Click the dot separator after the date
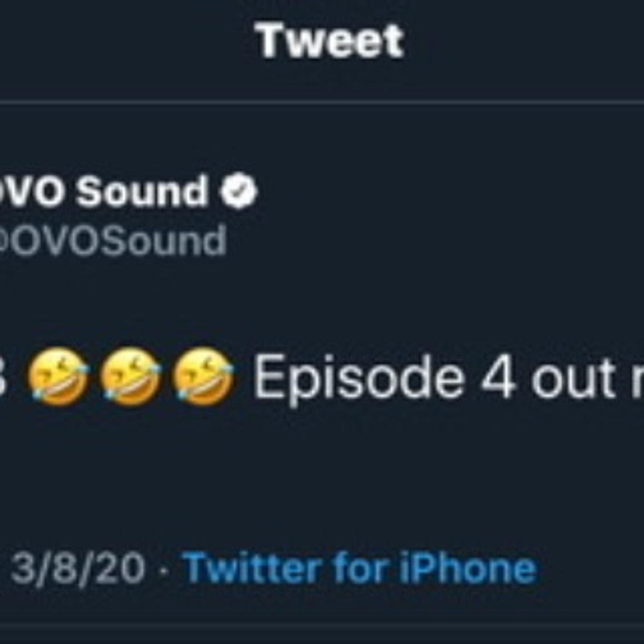The image size is (644, 644). tap(163, 570)
